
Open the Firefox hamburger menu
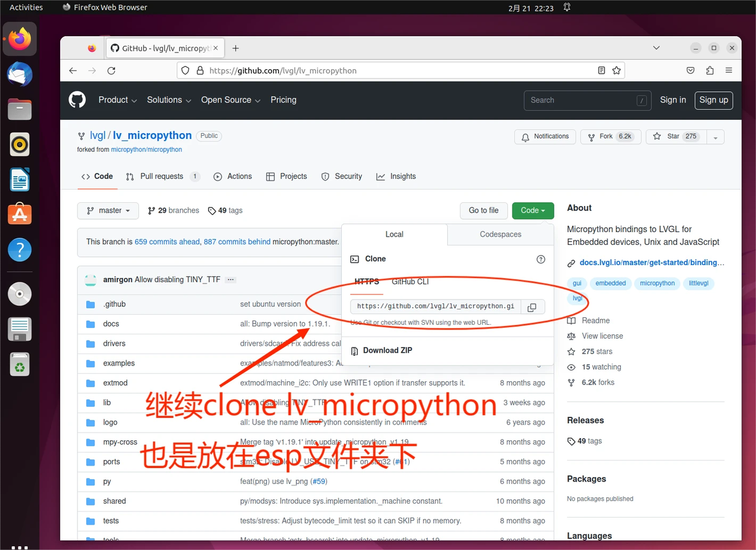click(x=729, y=70)
